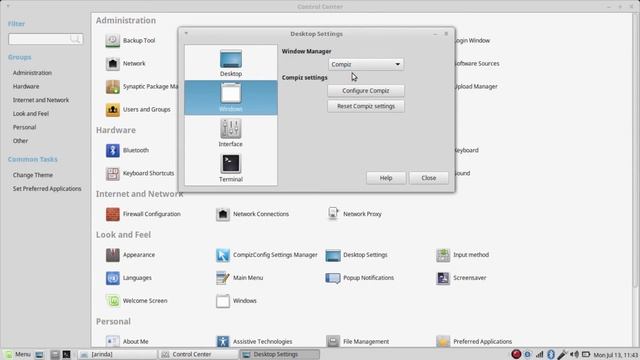Open the Network icon under Administration

(112, 64)
